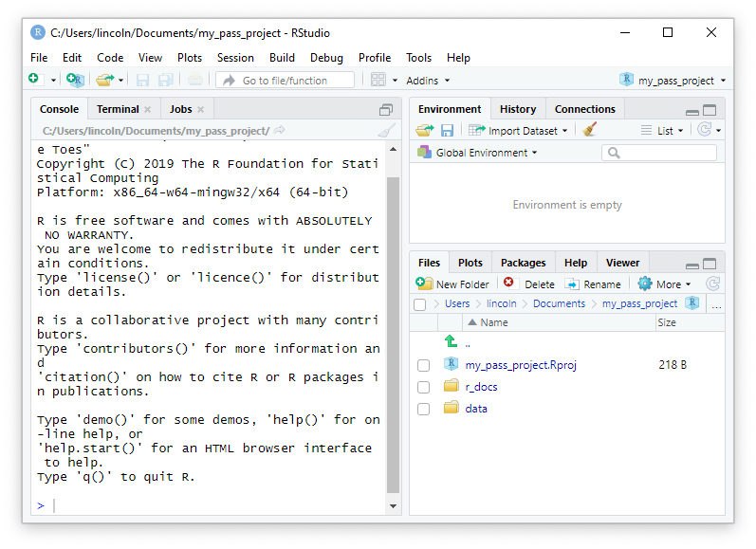Click the Print document icon
Viewport: 756px width, 549px height.
point(195,80)
